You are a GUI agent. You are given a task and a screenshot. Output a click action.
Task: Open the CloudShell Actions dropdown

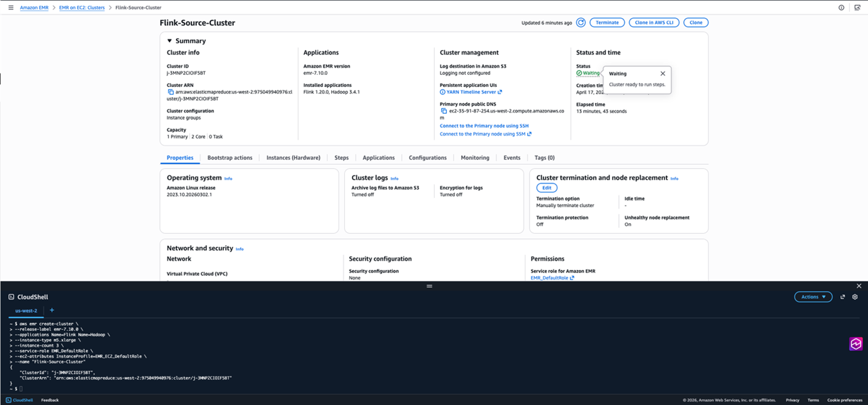coord(813,297)
